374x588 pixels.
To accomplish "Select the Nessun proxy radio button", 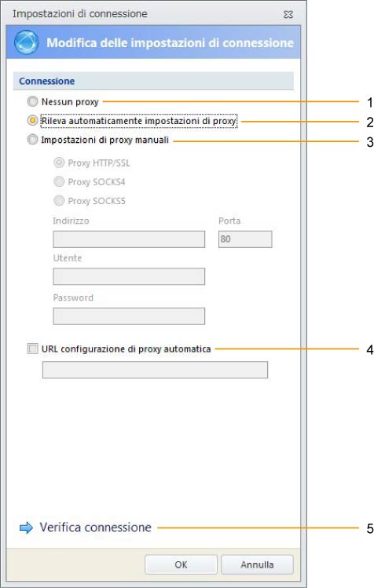I will 33,101.
